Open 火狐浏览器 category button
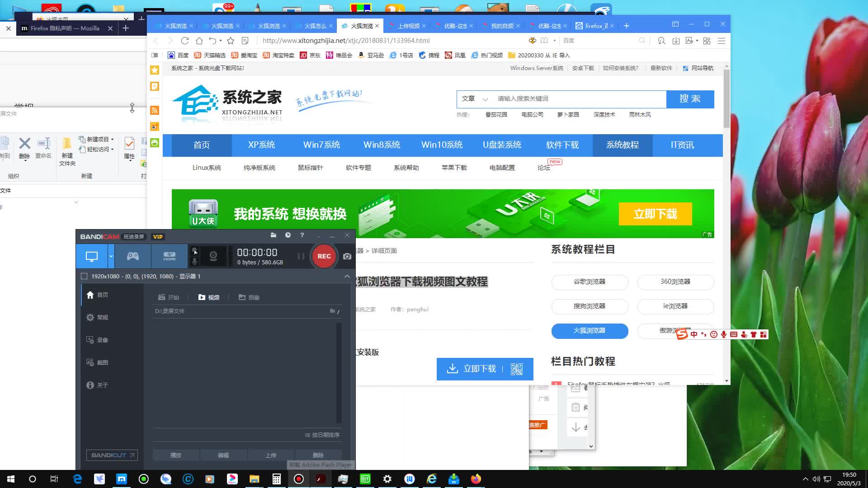868x488 pixels. 590,331
